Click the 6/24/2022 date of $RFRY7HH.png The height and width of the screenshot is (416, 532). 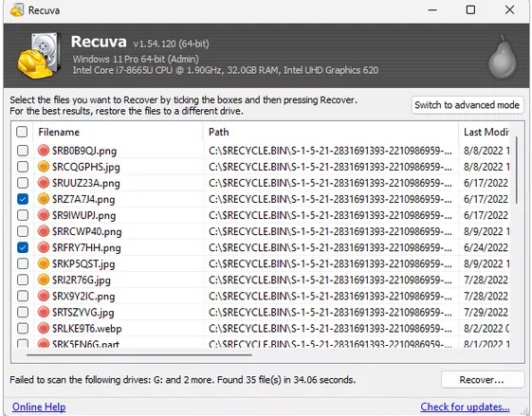point(486,247)
